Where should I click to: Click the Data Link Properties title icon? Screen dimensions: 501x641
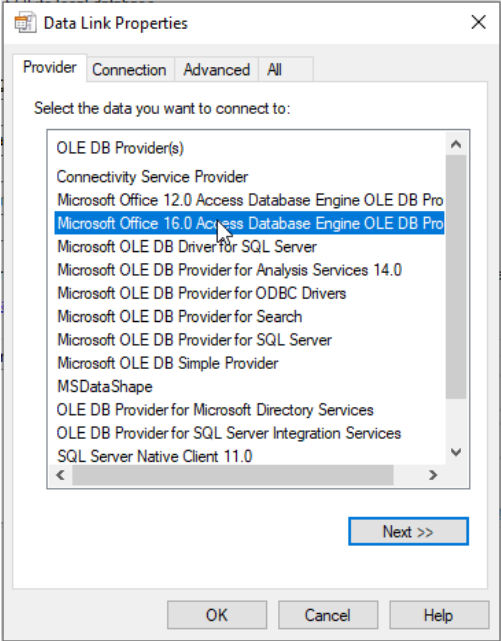click(x=25, y=23)
